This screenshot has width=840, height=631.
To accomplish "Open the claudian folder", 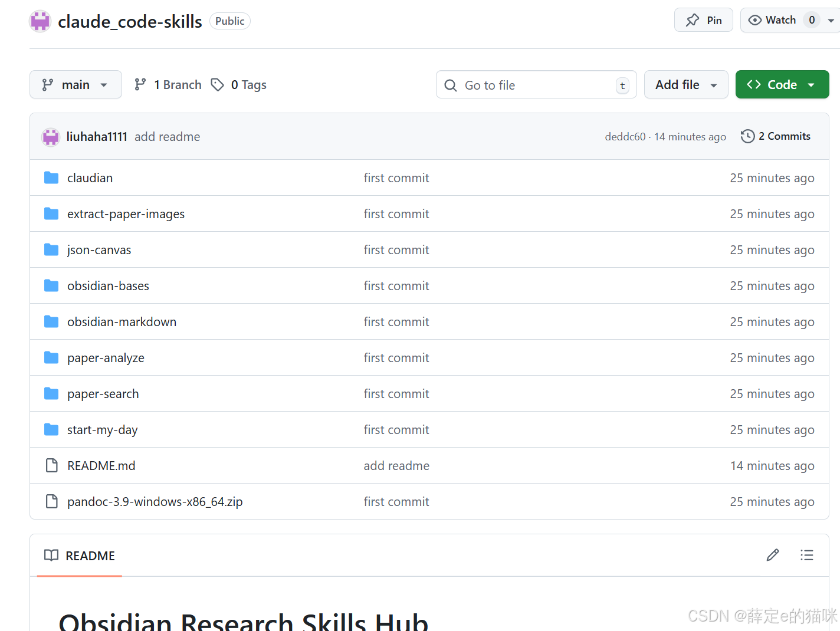I will (x=90, y=178).
